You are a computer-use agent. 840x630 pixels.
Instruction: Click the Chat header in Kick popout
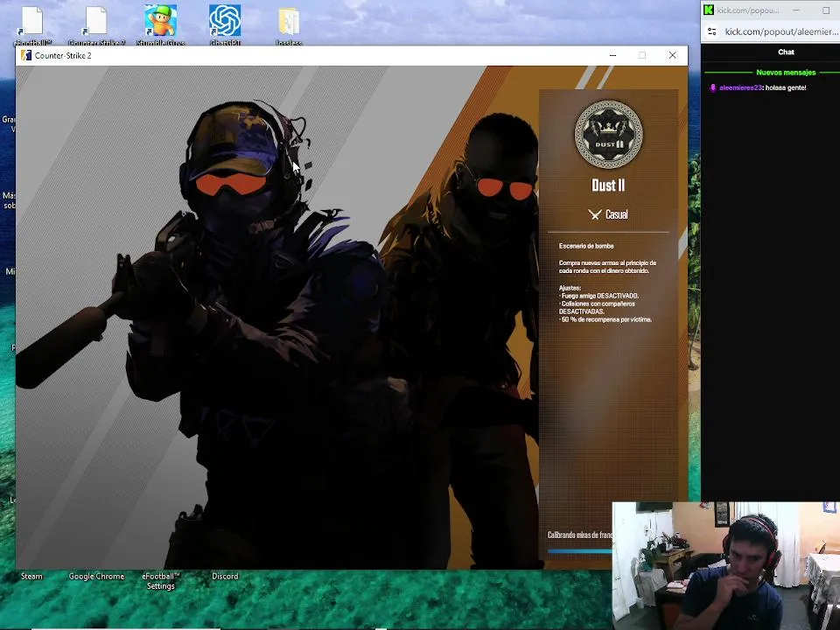[x=786, y=52]
